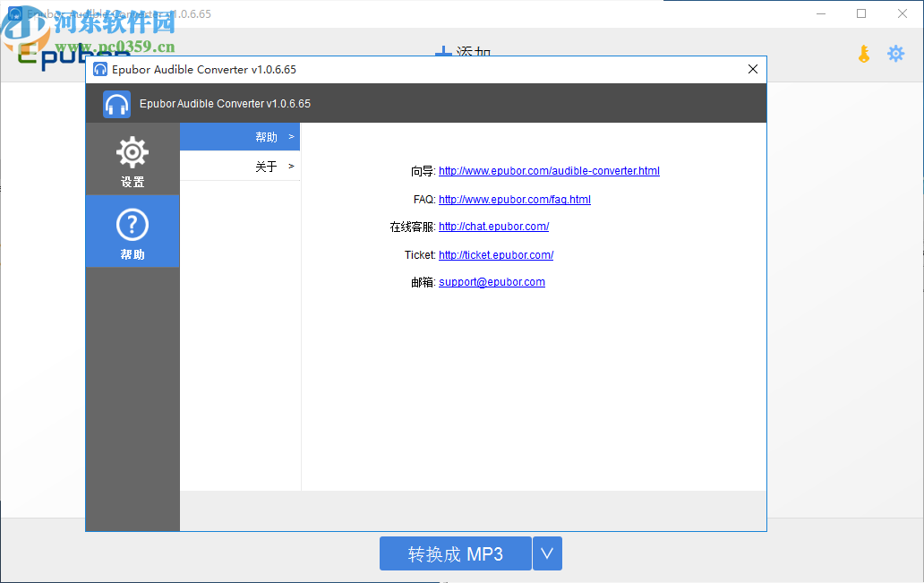Image resolution: width=924 pixels, height=583 pixels.
Task: Click the orange key registration icon
Action: 864,54
